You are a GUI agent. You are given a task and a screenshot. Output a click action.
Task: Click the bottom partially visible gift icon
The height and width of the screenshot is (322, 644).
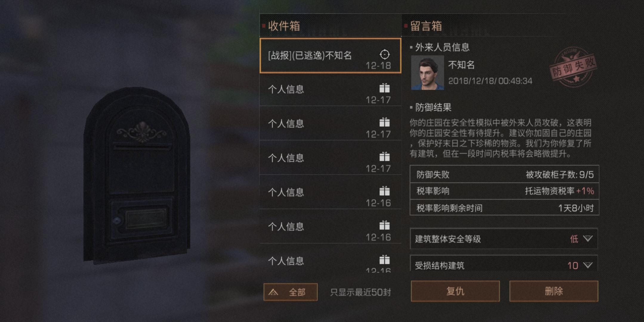coord(384,259)
